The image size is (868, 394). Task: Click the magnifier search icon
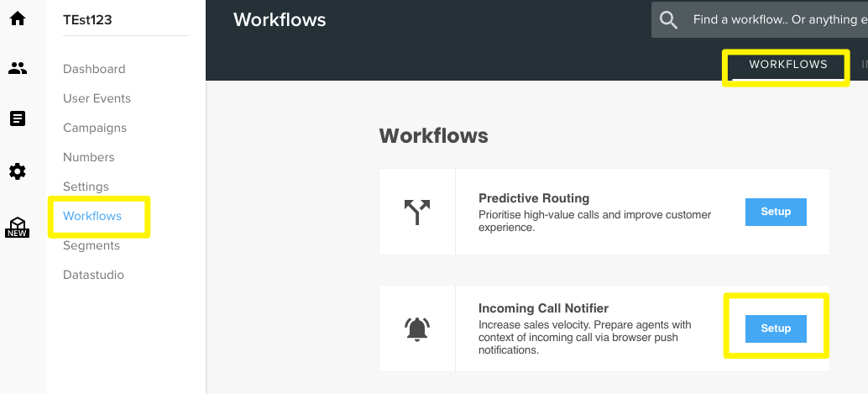click(669, 20)
